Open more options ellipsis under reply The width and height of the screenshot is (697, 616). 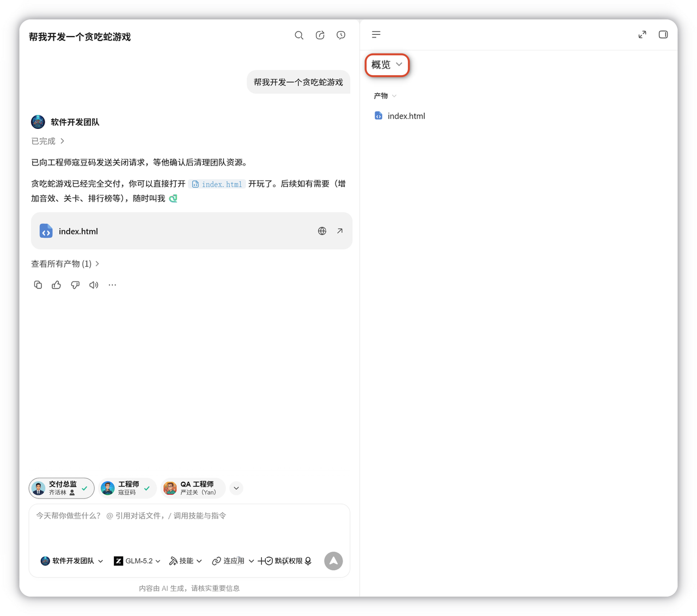click(x=112, y=285)
